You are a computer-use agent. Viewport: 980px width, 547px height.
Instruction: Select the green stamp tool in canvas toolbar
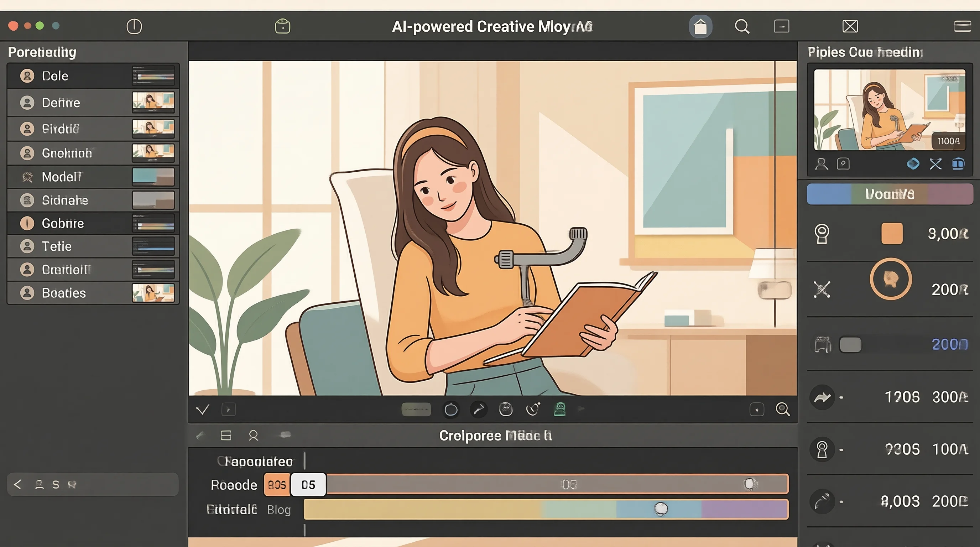(x=560, y=409)
